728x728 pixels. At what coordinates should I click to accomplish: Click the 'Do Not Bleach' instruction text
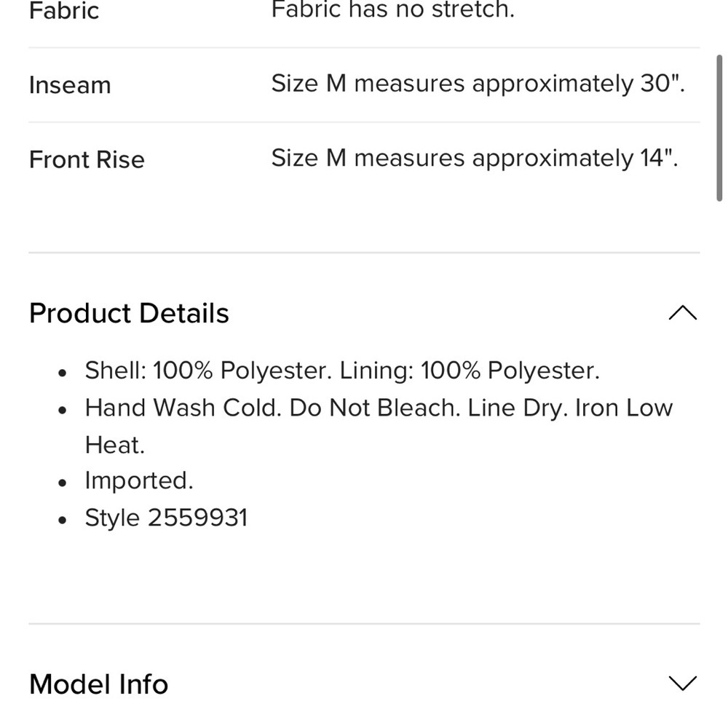375,408
